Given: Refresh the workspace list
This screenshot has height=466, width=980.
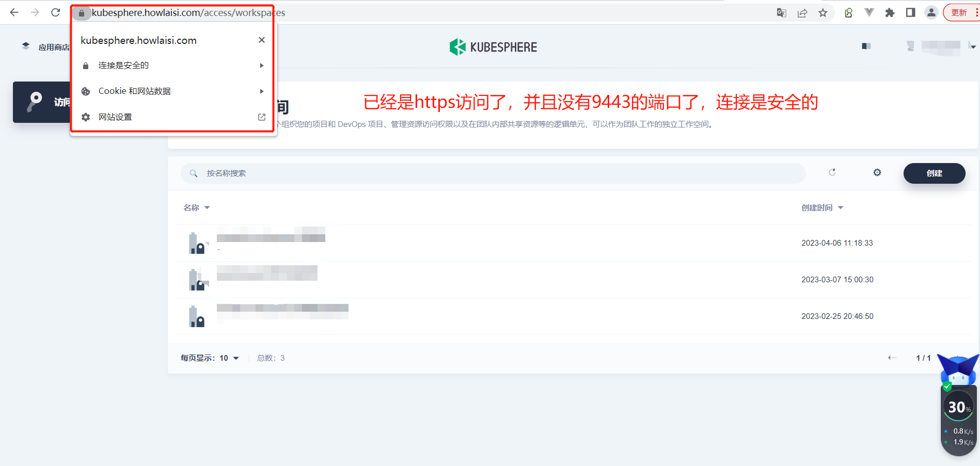Looking at the screenshot, I should pos(832,172).
